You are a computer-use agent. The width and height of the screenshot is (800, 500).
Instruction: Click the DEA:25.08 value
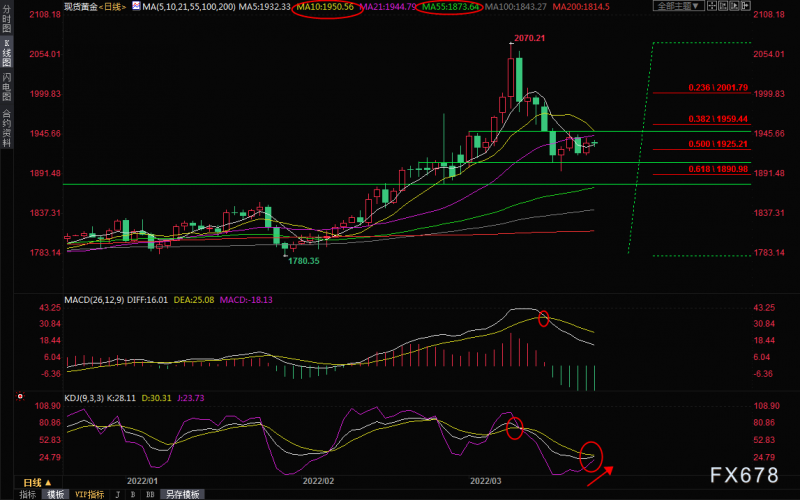tap(194, 299)
